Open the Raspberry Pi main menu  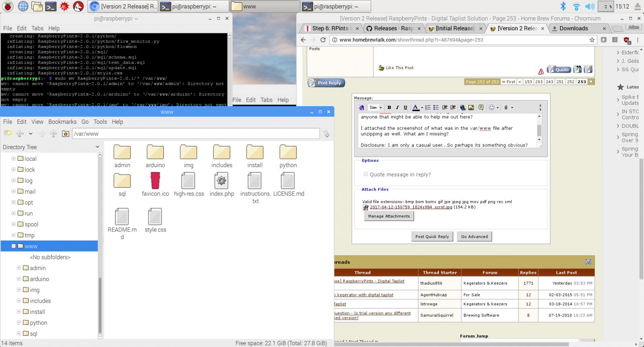8,6
